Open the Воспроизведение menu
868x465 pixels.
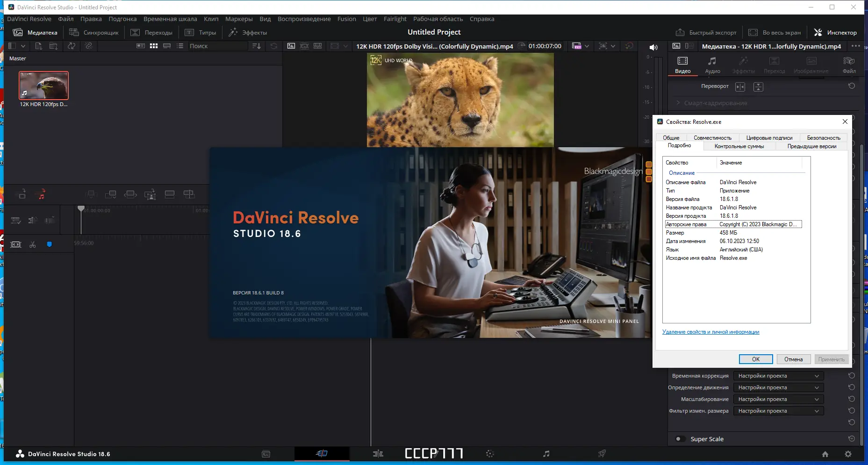pyautogui.click(x=305, y=19)
